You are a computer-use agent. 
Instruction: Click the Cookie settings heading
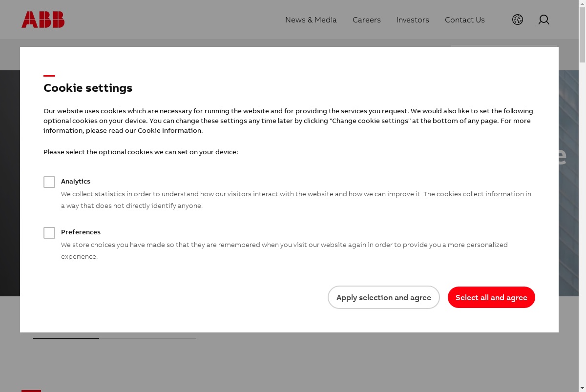pos(88,88)
